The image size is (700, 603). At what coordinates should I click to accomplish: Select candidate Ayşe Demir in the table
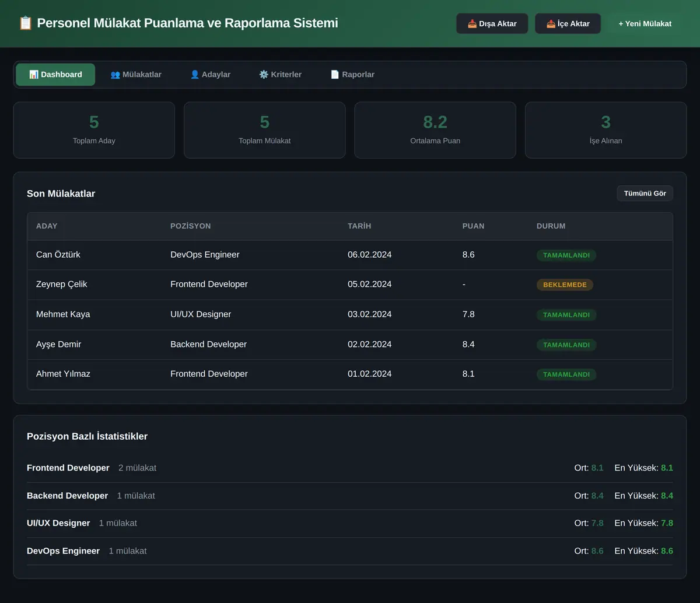[x=58, y=344]
